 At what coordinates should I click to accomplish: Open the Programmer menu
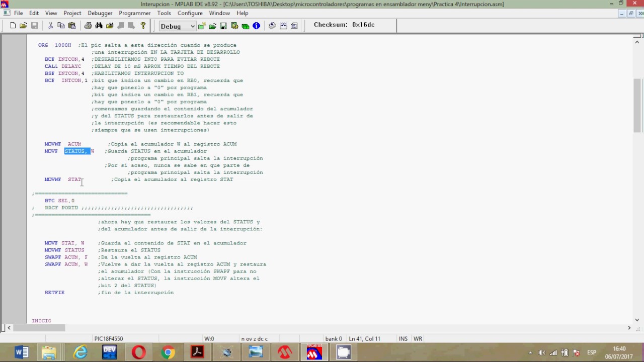[x=135, y=13]
